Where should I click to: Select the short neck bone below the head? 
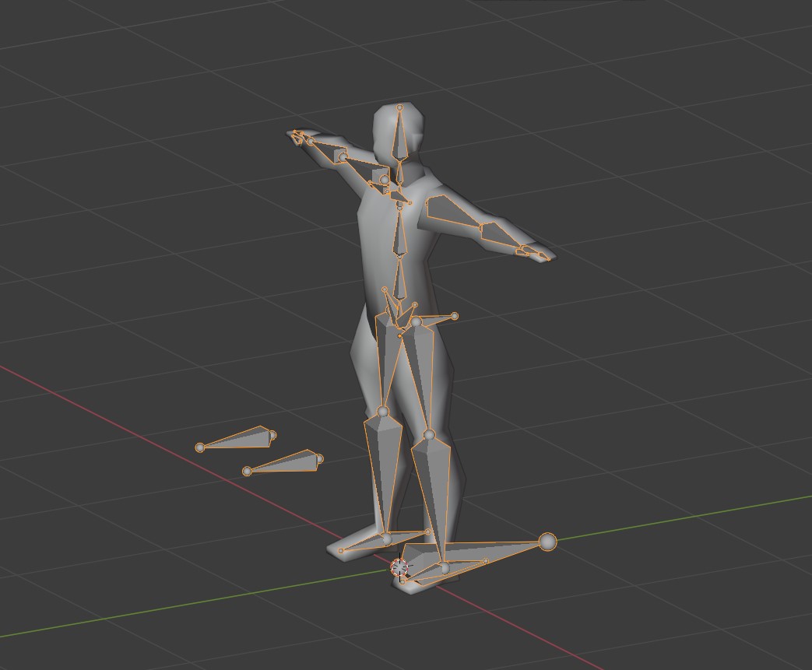tap(399, 173)
